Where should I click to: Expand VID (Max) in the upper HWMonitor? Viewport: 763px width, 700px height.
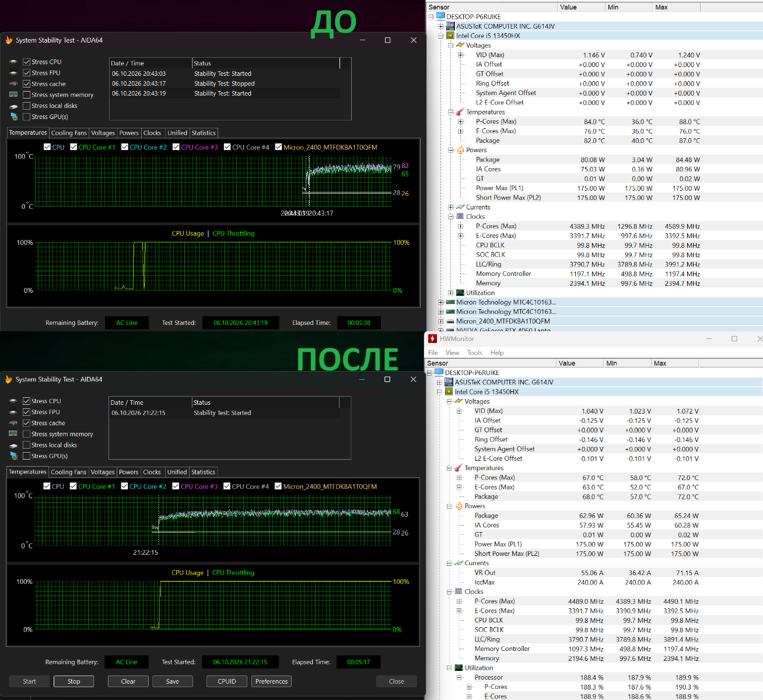click(461, 55)
